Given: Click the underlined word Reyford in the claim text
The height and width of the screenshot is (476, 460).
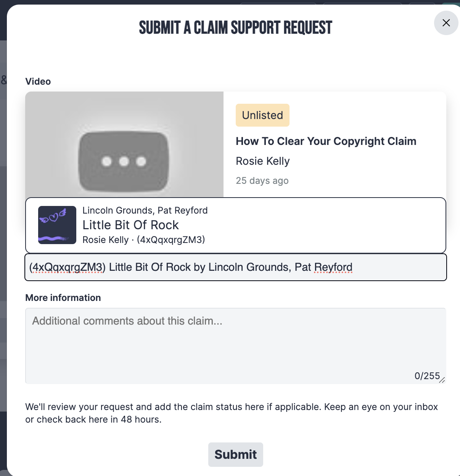Looking at the screenshot, I should tap(333, 267).
